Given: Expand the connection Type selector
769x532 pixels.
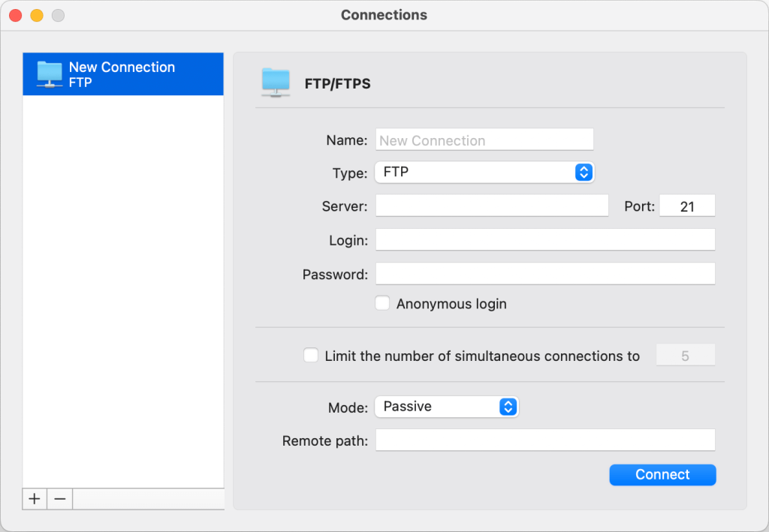Looking at the screenshot, I should coord(484,172).
